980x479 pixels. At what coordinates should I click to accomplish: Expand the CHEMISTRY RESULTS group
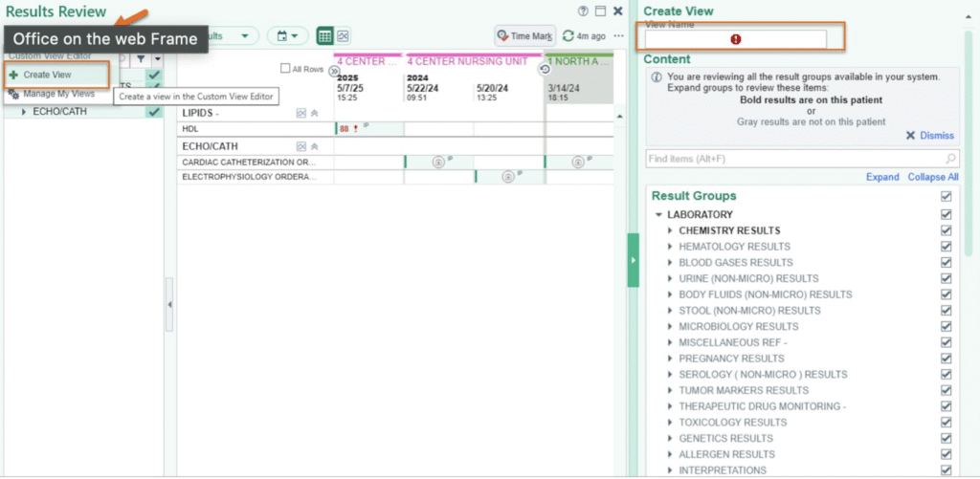click(x=671, y=230)
